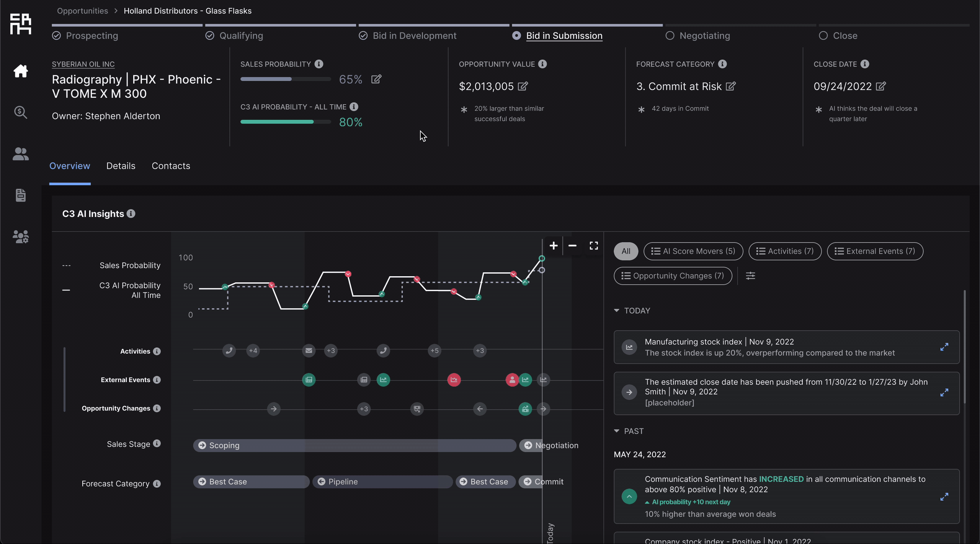Click the Sales Probability progress bar
This screenshot has height=544, width=980.
coord(286,79)
